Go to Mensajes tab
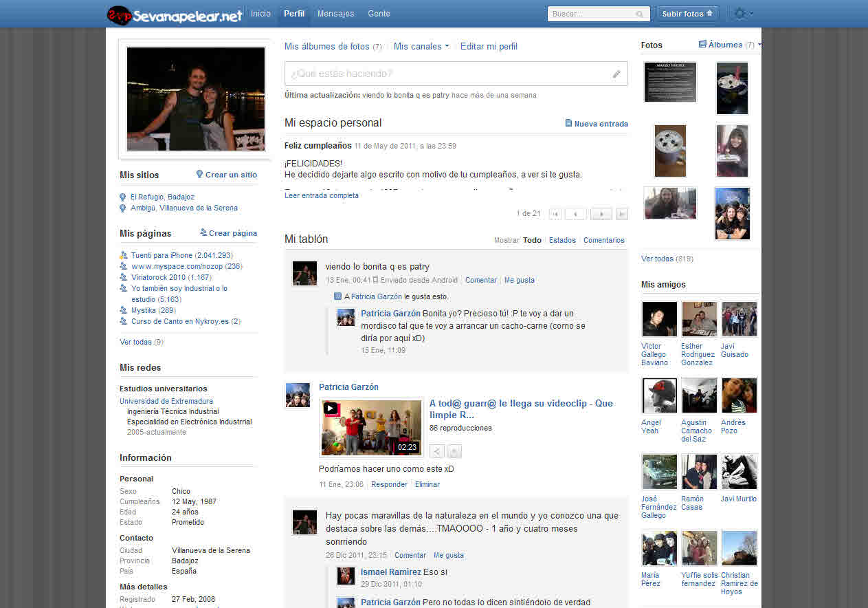Image resolution: width=868 pixels, height=608 pixels. coord(335,14)
